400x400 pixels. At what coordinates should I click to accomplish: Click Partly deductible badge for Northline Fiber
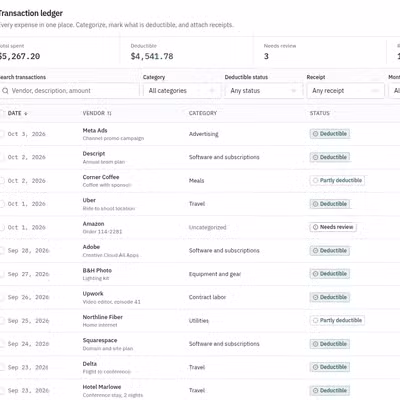coord(337,320)
